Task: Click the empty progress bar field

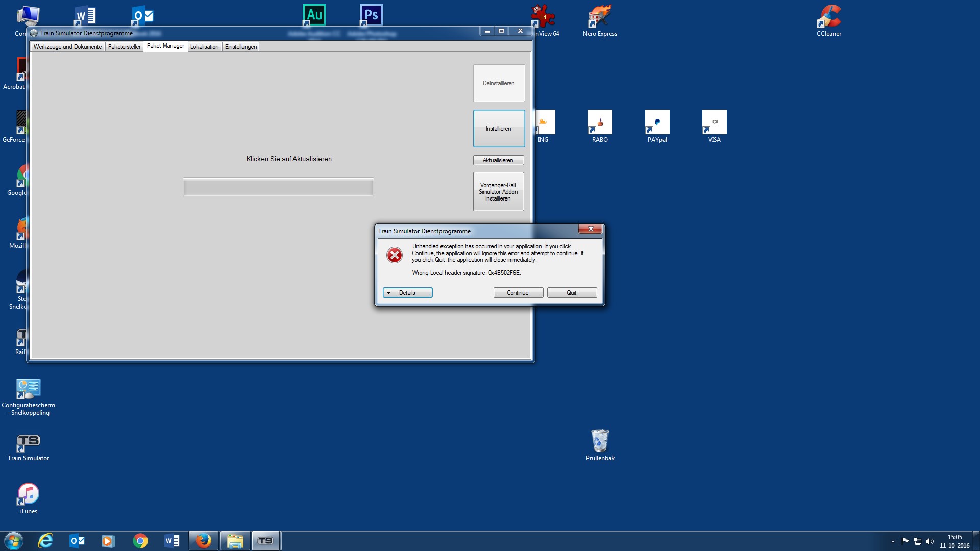Action: pos(278,187)
